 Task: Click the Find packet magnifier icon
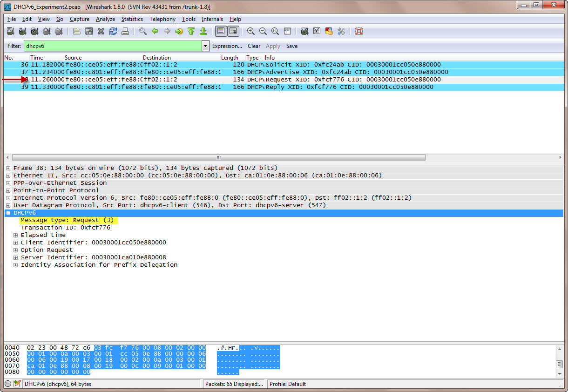point(143,31)
